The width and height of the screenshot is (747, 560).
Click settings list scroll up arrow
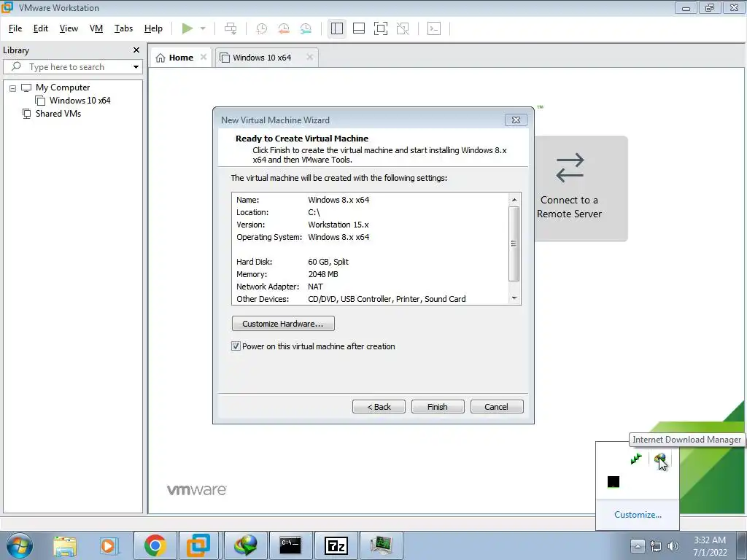coord(514,200)
